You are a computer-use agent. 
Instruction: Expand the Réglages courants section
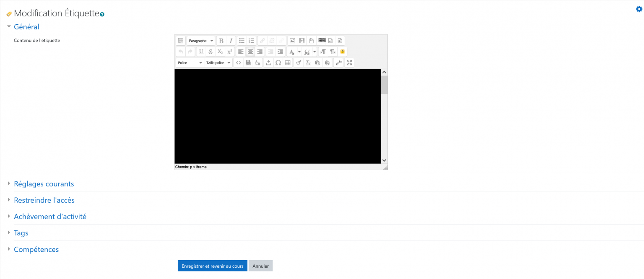point(44,184)
